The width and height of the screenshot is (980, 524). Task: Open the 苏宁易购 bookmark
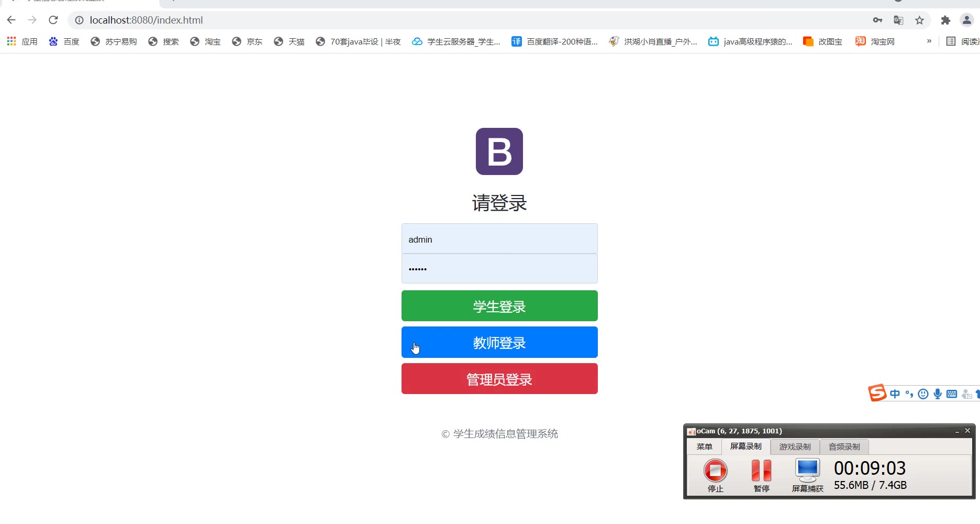114,41
